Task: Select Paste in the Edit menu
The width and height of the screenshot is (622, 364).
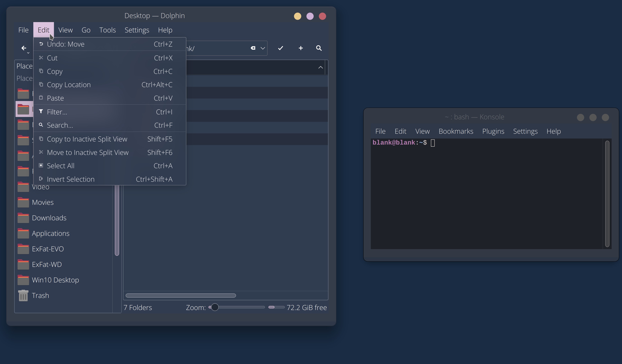Action: pyautogui.click(x=110, y=98)
